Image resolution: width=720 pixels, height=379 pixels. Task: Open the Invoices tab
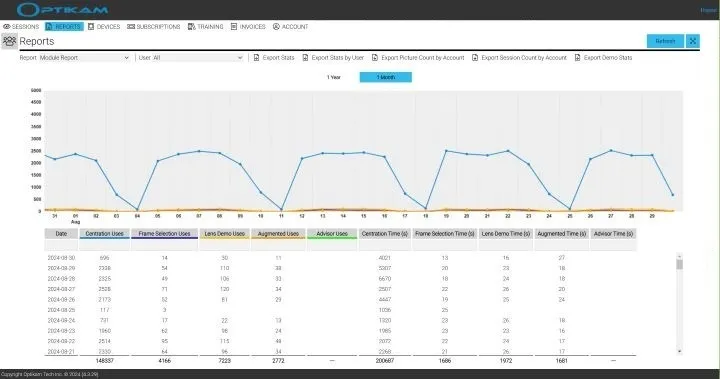(248, 27)
